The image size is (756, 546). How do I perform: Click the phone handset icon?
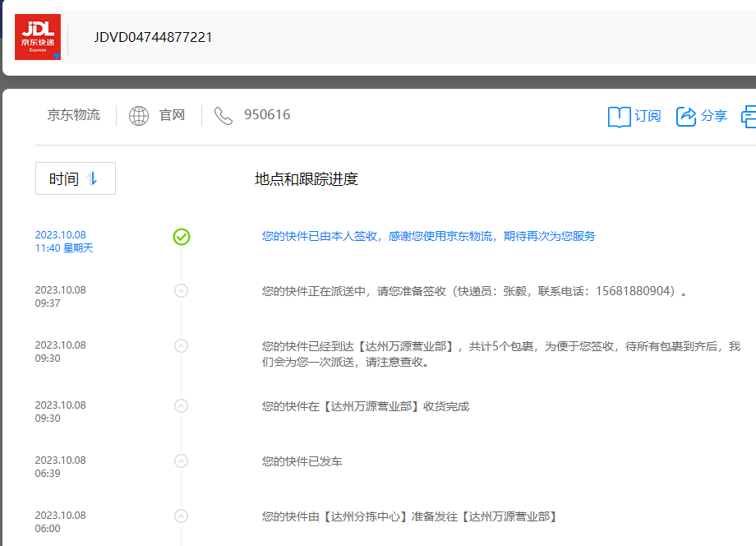pos(224,116)
